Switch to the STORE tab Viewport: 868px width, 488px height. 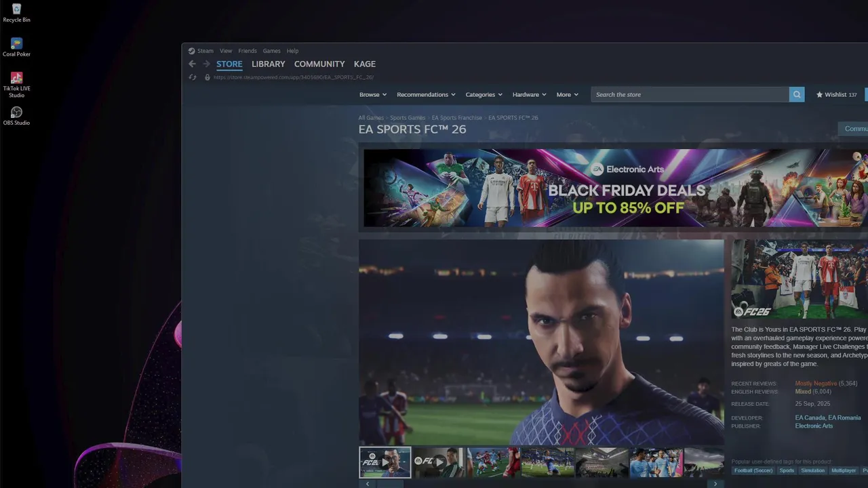(229, 64)
